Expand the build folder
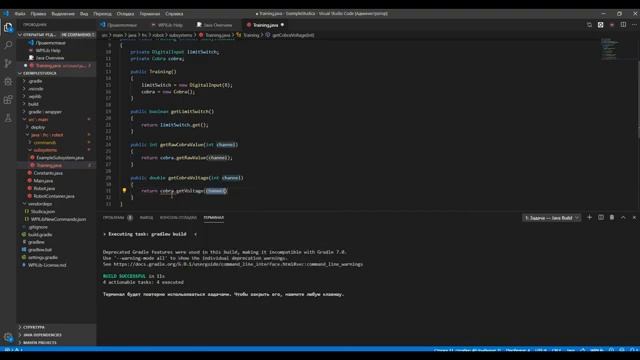Screen dimensions: 640x360 pos(33,104)
